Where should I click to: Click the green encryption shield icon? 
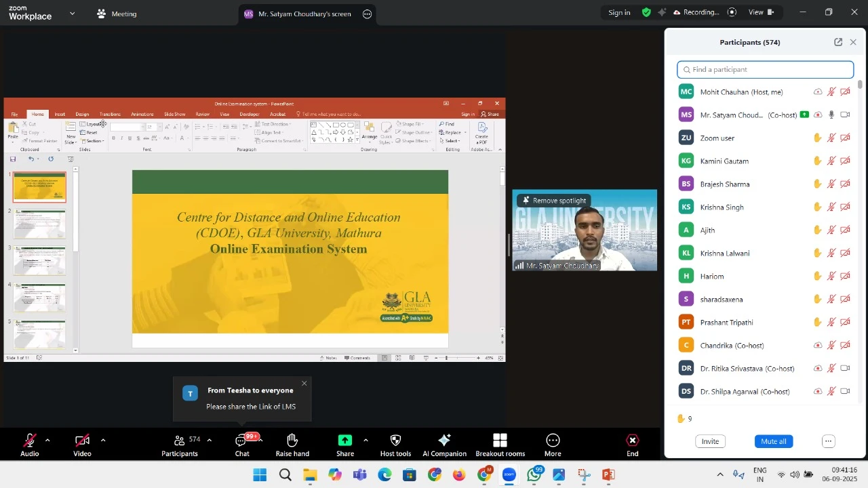[x=646, y=12]
